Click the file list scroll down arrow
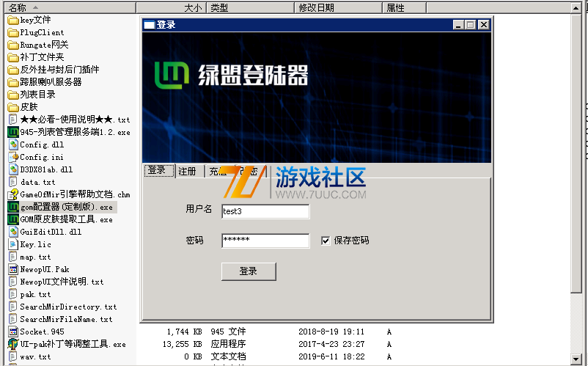The height and width of the screenshot is (366, 588). tap(576, 359)
